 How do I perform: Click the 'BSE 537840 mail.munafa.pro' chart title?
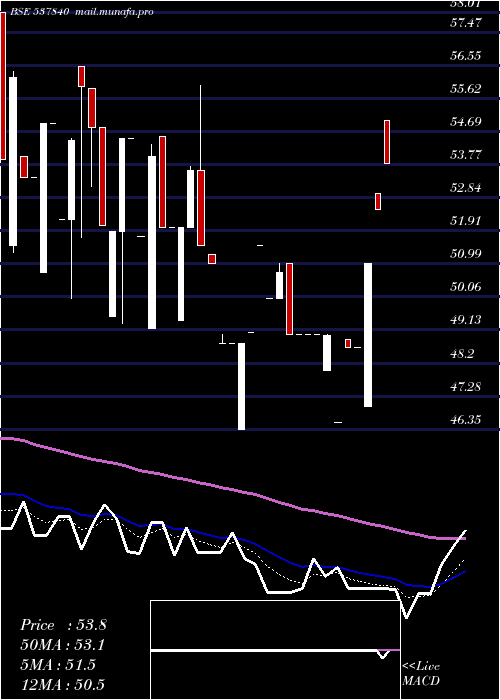(82, 12)
